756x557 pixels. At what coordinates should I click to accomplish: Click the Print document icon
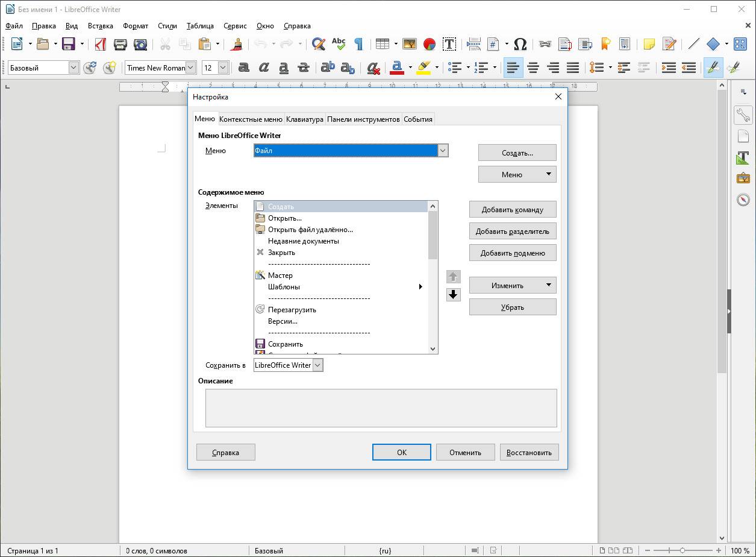coord(120,44)
